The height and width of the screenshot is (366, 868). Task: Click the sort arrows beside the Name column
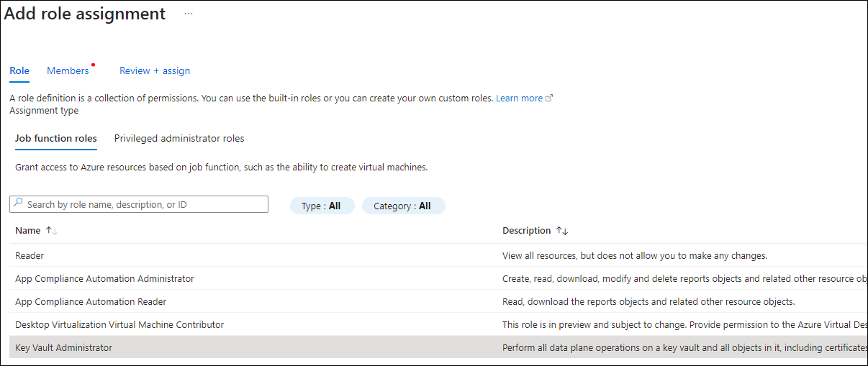coord(51,231)
